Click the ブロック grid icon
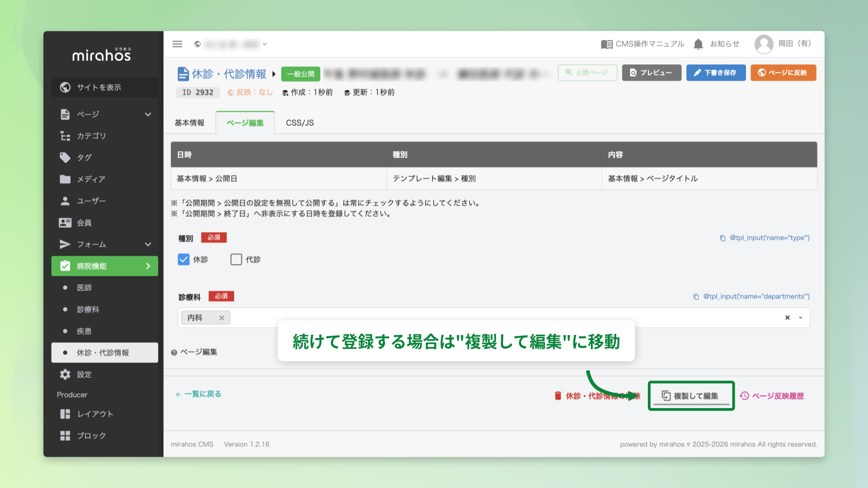The width and height of the screenshot is (868, 488). tap(65, 436)
